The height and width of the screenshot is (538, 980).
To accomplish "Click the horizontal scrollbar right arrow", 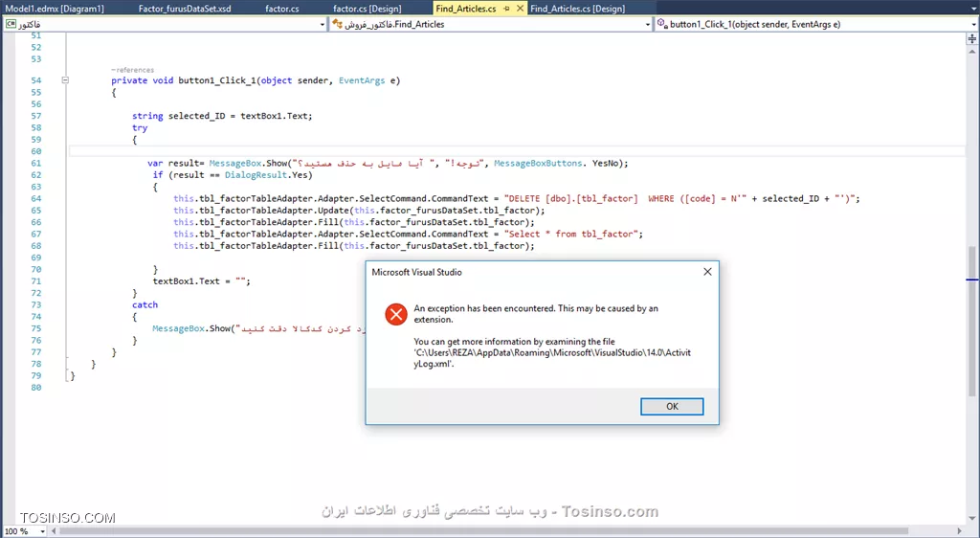I will pyautogui.click(x=960, y=531).
